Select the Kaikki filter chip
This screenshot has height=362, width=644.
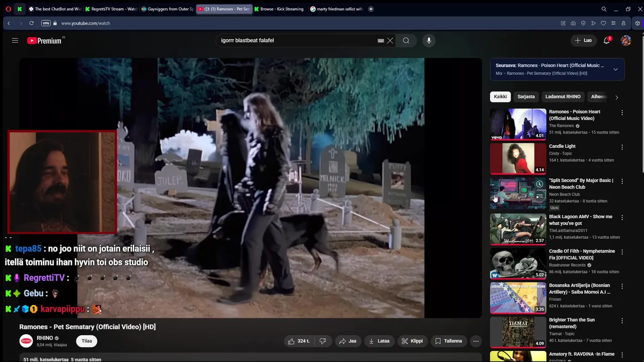(x=500, y=97)
